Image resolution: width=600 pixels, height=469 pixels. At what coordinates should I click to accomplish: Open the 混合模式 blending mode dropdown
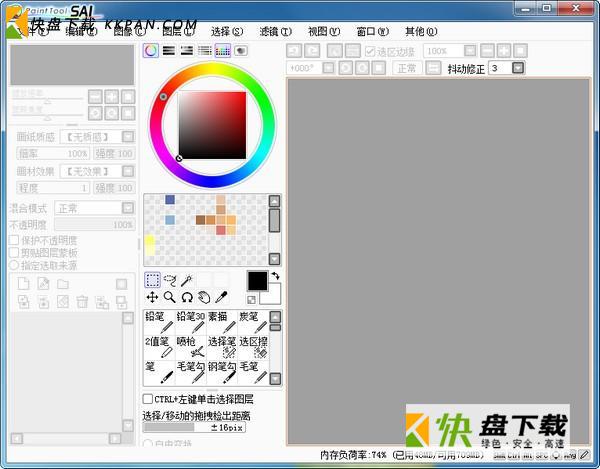pyautogui.click(x=128, y=208)
